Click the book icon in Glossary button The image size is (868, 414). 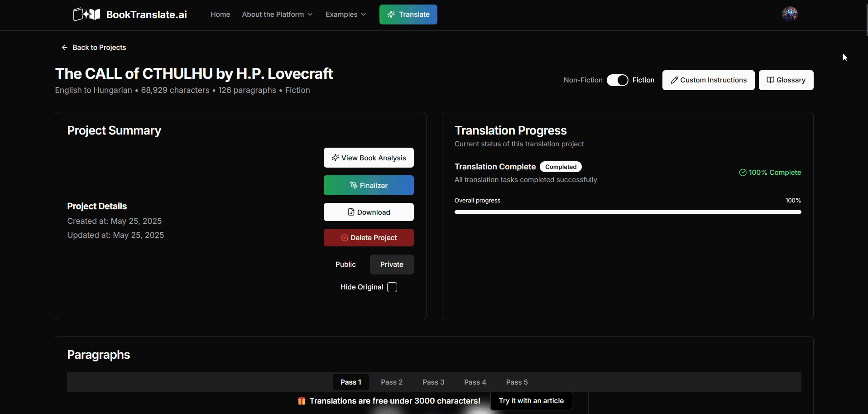coord(770,80)
